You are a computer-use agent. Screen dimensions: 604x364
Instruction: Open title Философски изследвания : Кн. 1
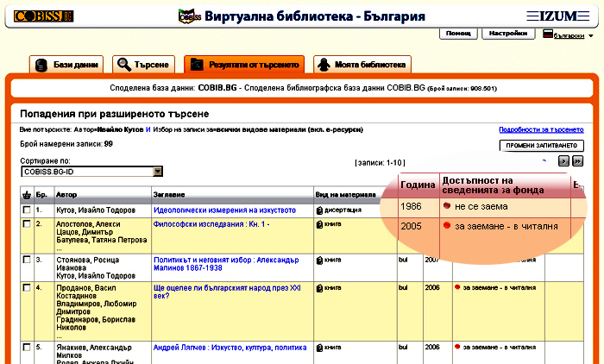point(211,224)
